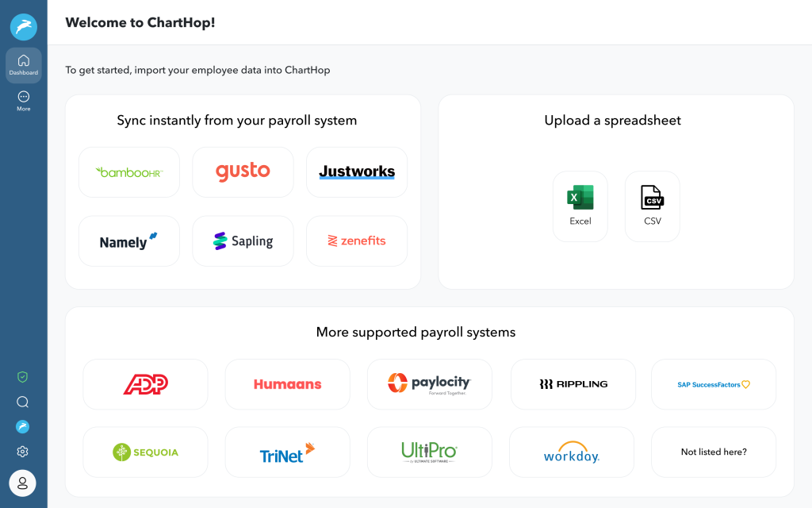Select the ADP payroll tile
812x508 pixels.
145,384
